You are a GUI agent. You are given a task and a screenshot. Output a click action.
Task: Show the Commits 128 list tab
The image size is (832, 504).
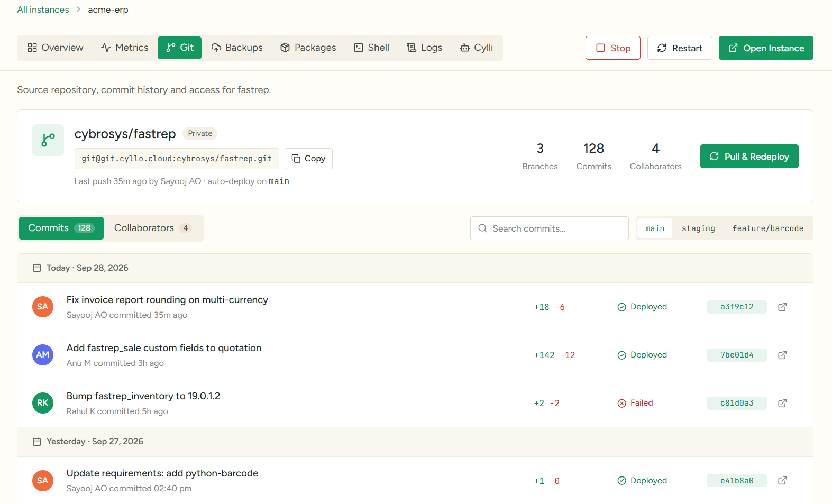pos(61,228)
